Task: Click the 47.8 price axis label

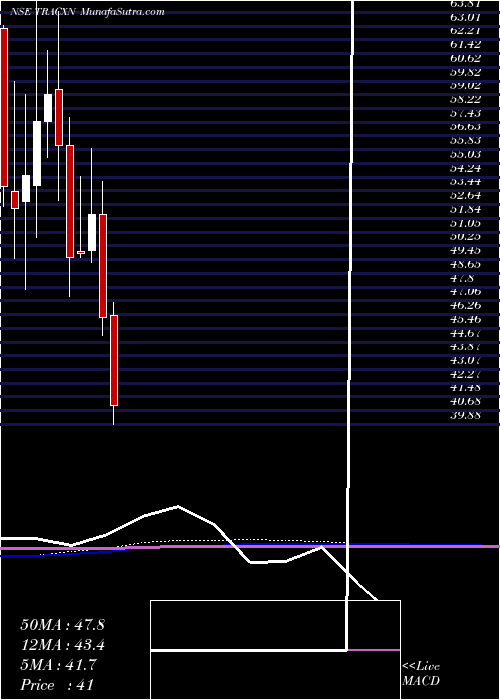Action: (463, 278)
